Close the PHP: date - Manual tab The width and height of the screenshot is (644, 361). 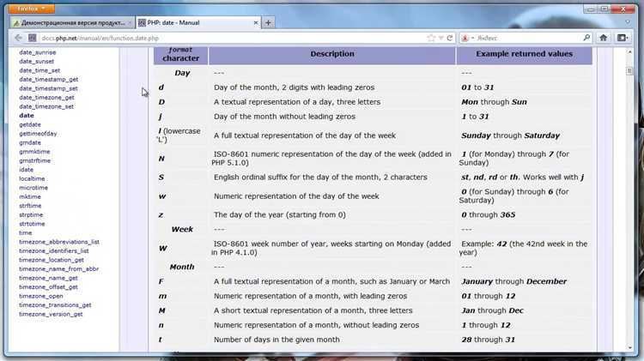point(256,22)
